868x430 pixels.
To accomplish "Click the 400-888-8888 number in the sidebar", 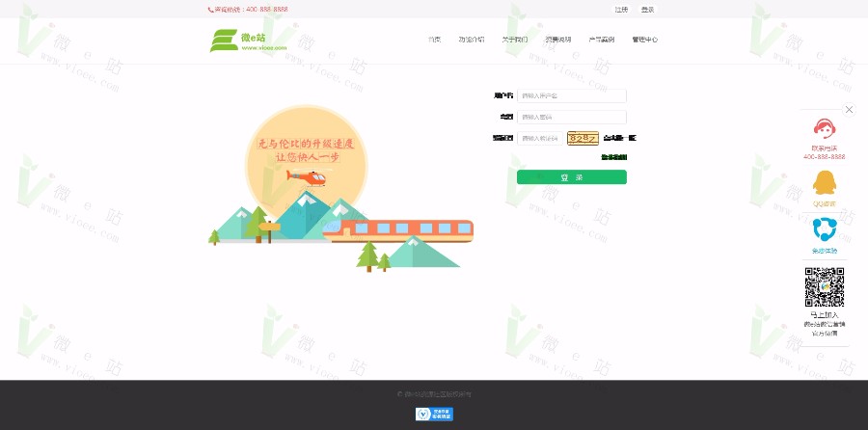I will pos(825,157).
